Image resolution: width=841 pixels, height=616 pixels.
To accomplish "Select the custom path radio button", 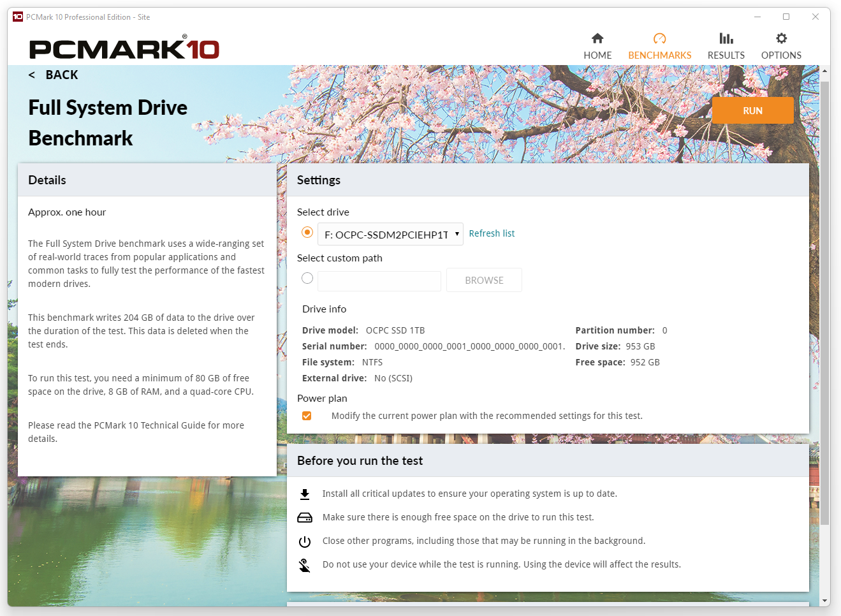I will 307,278.
